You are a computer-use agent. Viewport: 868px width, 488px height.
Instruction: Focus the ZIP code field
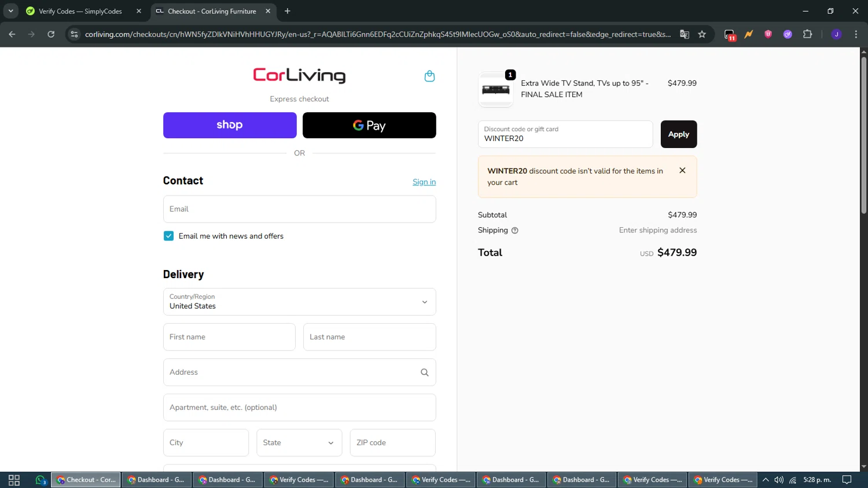tap(392, 443)
